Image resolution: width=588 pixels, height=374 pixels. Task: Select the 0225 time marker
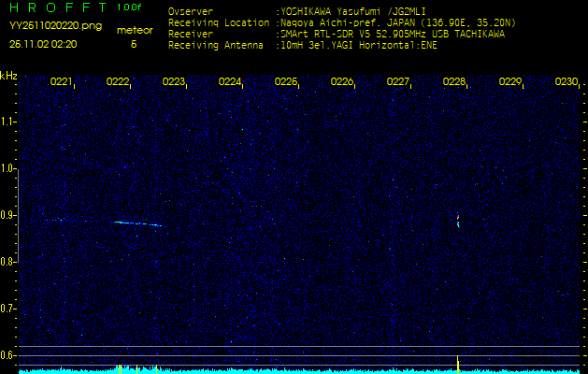(x=286, y=81)
